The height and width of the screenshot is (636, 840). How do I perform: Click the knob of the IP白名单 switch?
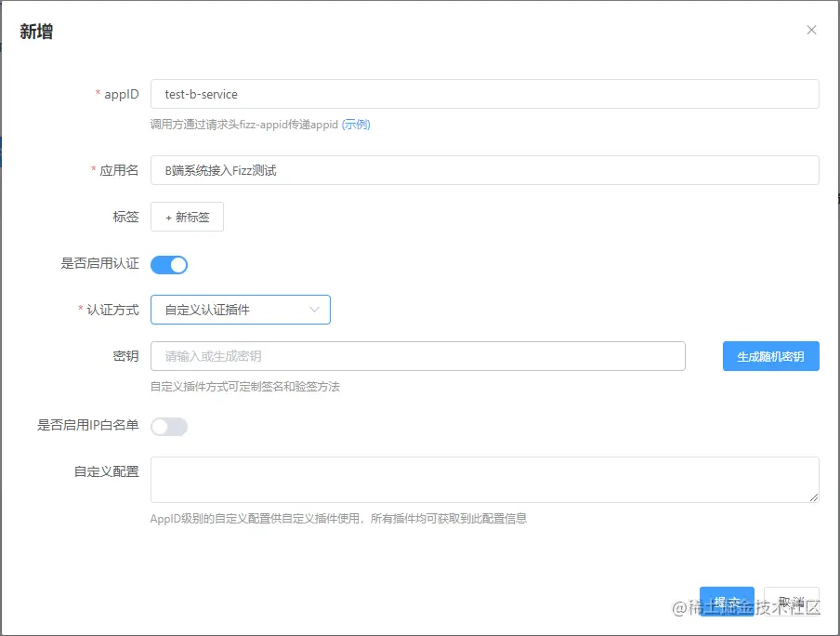pos(162,426)
